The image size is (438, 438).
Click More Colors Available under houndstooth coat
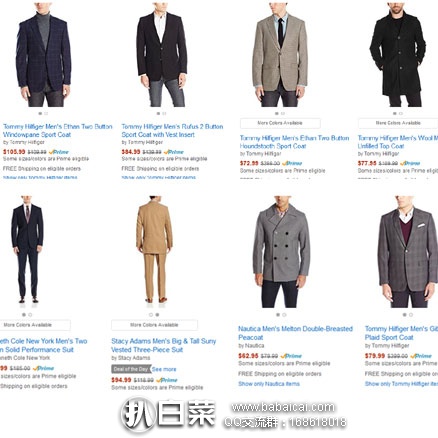280,123
